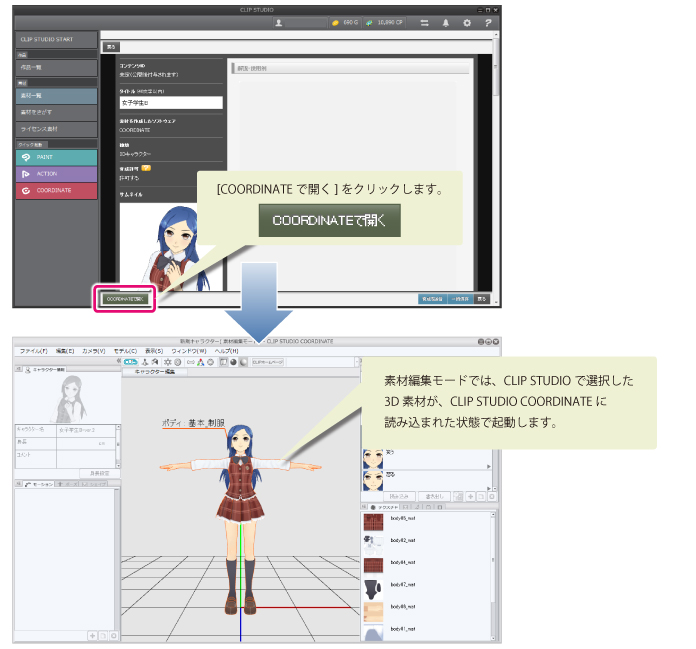This screenshot has height=649, width=696.
Task: Click the plus add icon in expression panel
Action: (x=470, y=496)
